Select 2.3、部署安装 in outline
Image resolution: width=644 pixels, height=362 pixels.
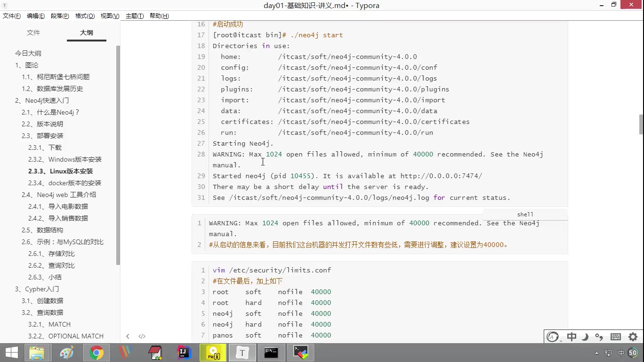tap(42, 136)
